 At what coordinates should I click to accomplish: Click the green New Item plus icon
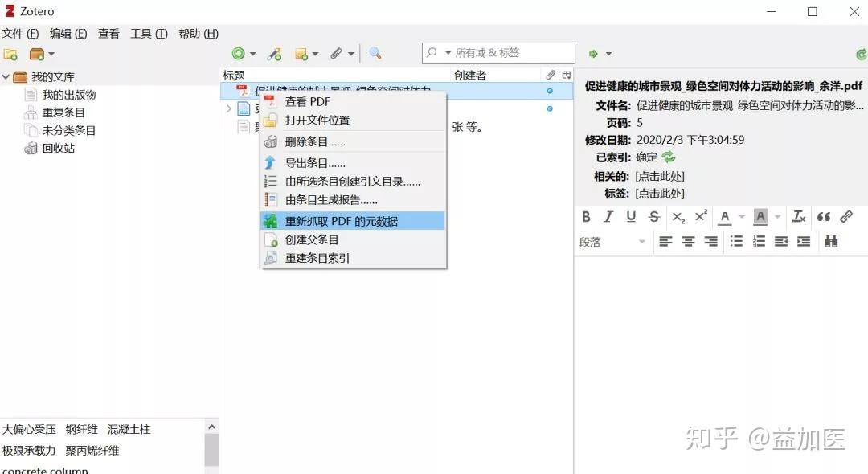[x=238, y=54]
